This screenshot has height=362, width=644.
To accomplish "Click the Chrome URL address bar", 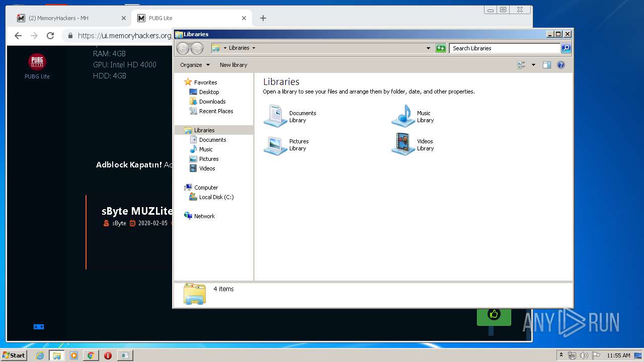I will (x=124, y=36).
